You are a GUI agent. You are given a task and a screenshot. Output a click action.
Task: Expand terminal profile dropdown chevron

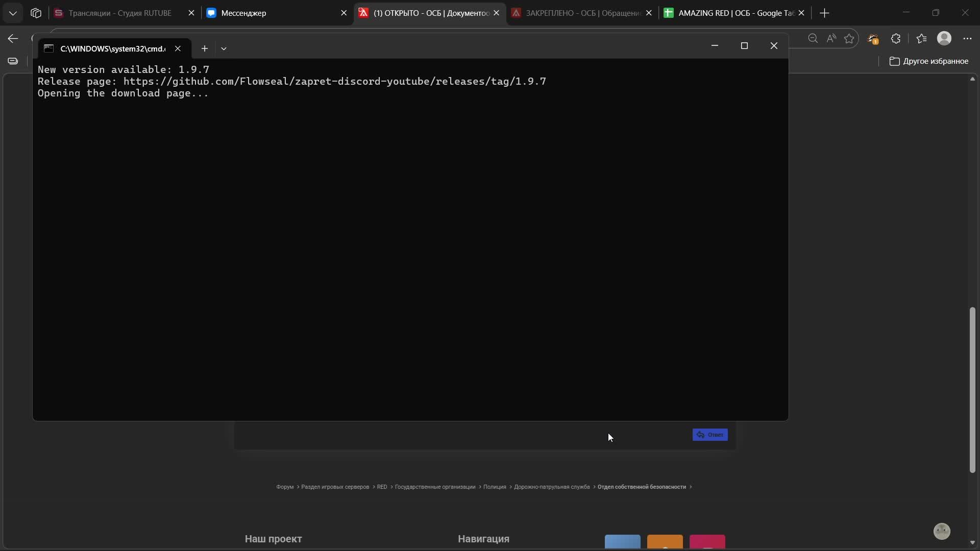click(x=224, y=48)
